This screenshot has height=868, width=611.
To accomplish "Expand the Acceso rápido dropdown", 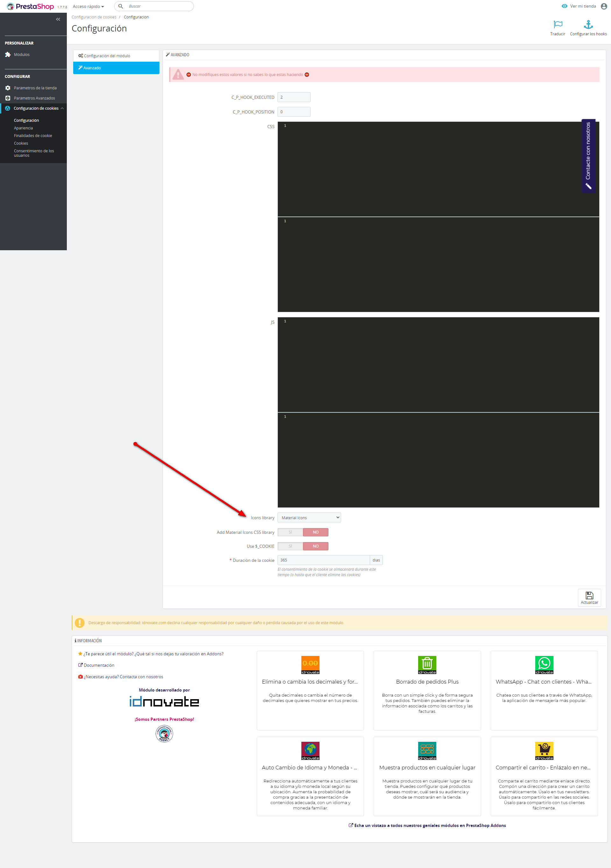I will (x=88, y=6).
